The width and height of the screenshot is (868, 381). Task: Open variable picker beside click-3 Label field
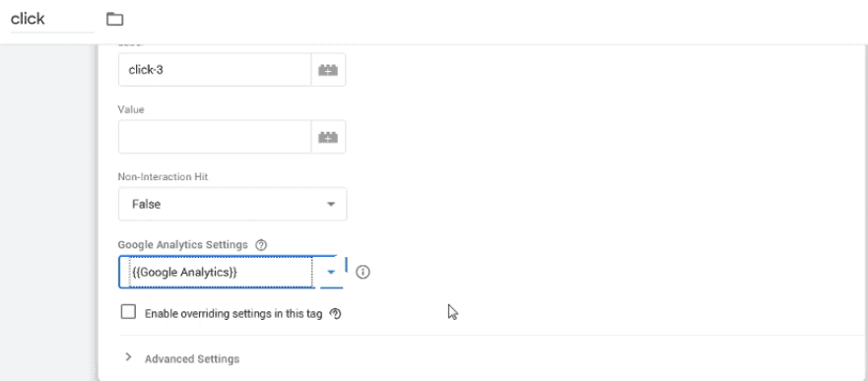(x=328, y=70)
